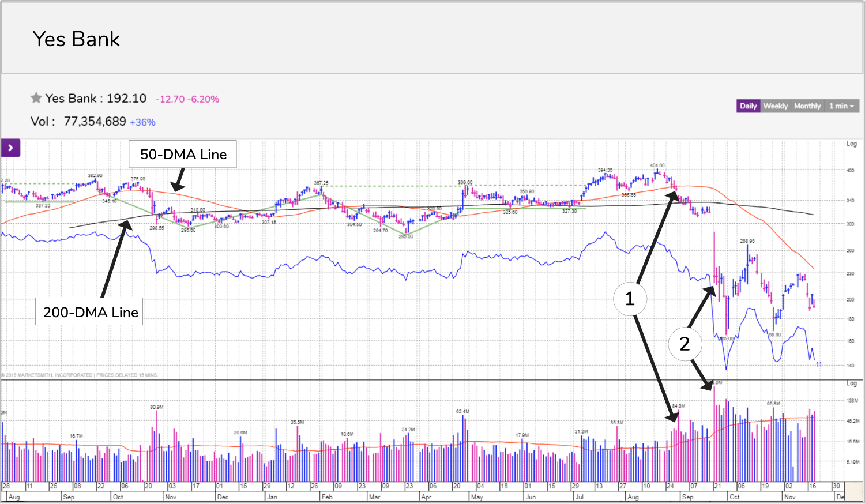
Task: Click the -12.70 -6.20% change value
Action: click(x=187, y=99)
